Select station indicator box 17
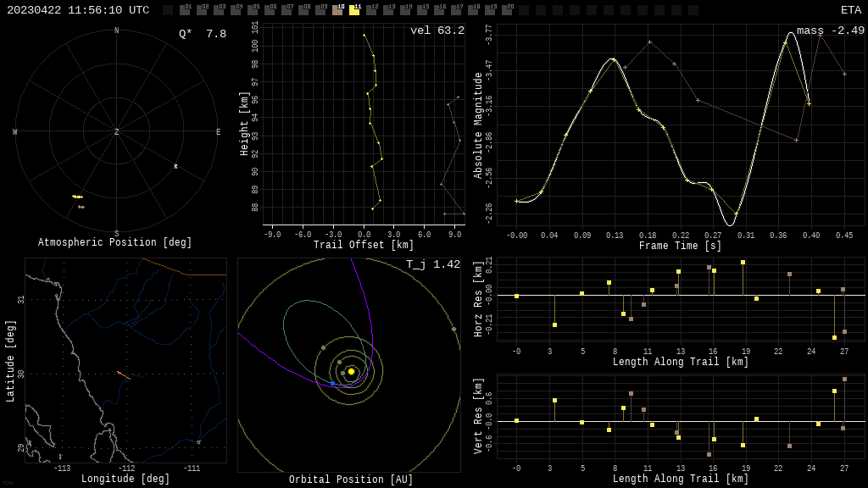This screenshot has width=868, height=488. [456, 10]
